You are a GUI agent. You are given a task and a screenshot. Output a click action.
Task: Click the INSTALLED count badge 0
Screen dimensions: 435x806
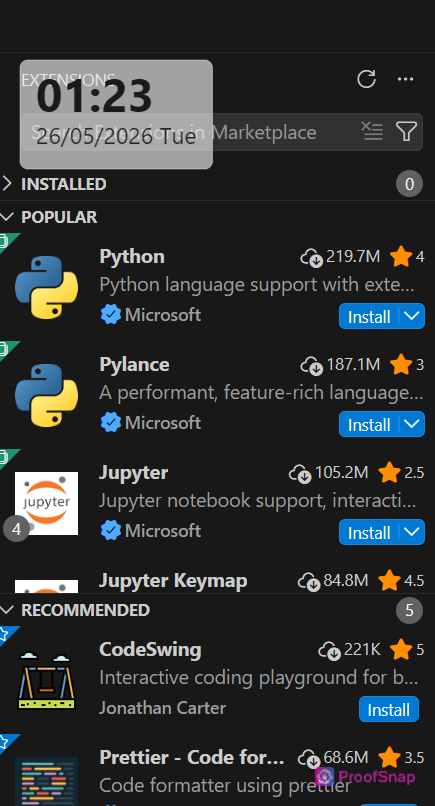tap(409, 184)
